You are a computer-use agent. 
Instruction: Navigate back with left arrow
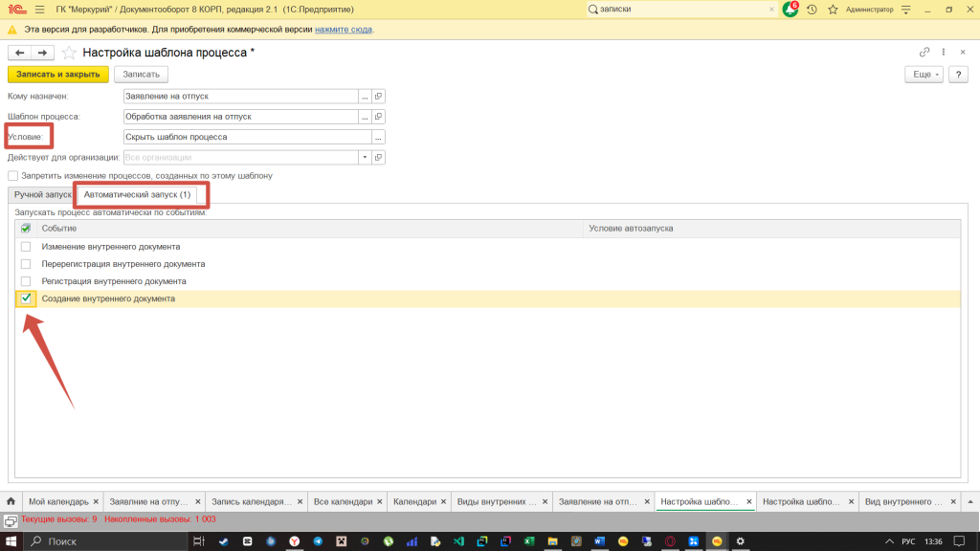click(20, 53)
